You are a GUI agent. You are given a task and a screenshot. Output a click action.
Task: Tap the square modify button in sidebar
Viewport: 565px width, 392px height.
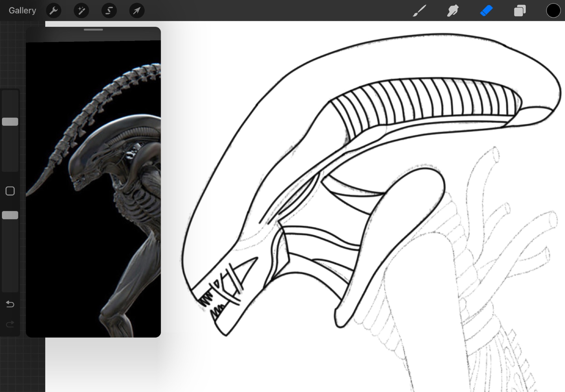pyautogui.click(x=10, y=191)
